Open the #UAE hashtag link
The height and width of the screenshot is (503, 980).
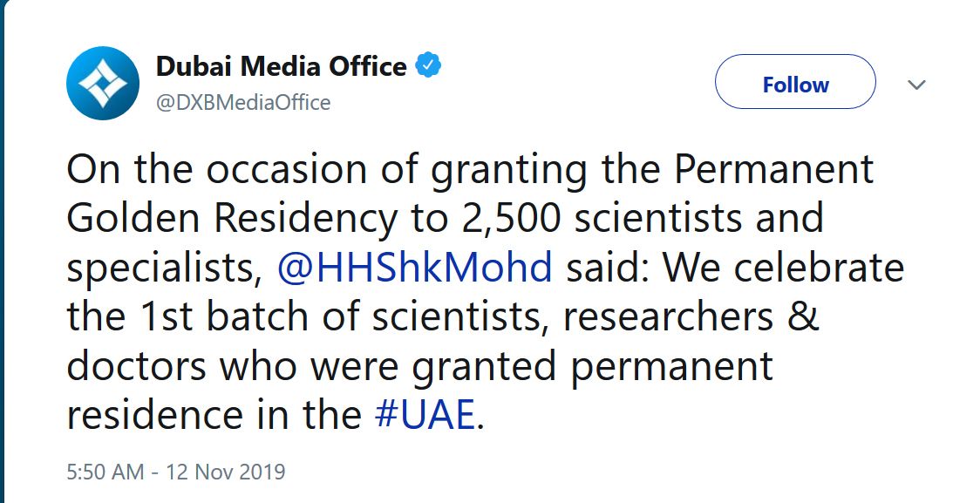(x=425, y=416)
